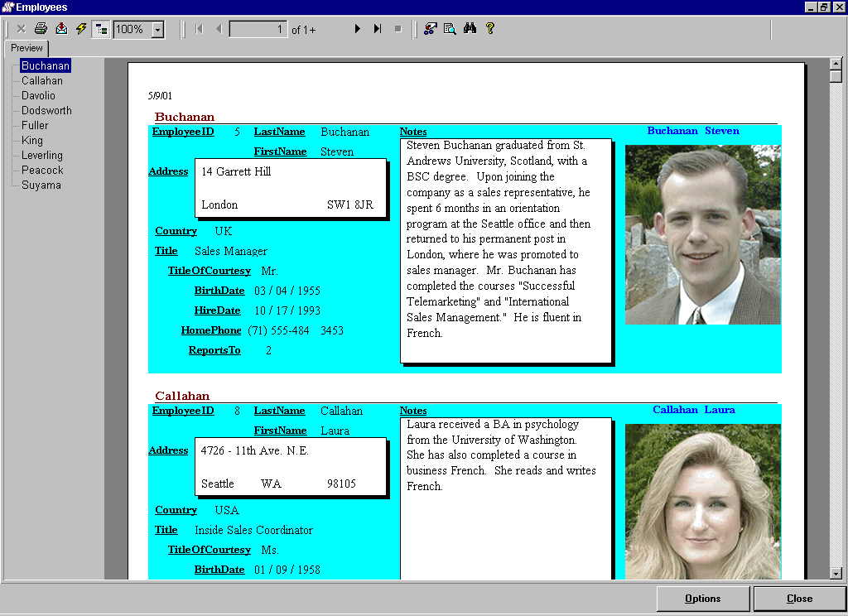This screenshot has height=616, width=848.
Task: Maximize the Employees window
Action: [824, 7]
